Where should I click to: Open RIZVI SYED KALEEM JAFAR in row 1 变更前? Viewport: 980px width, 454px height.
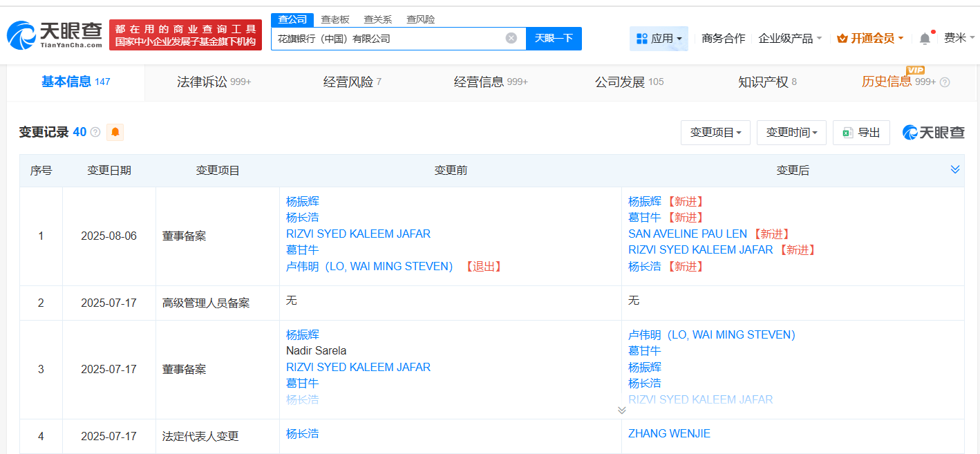(x=358, y=234)
